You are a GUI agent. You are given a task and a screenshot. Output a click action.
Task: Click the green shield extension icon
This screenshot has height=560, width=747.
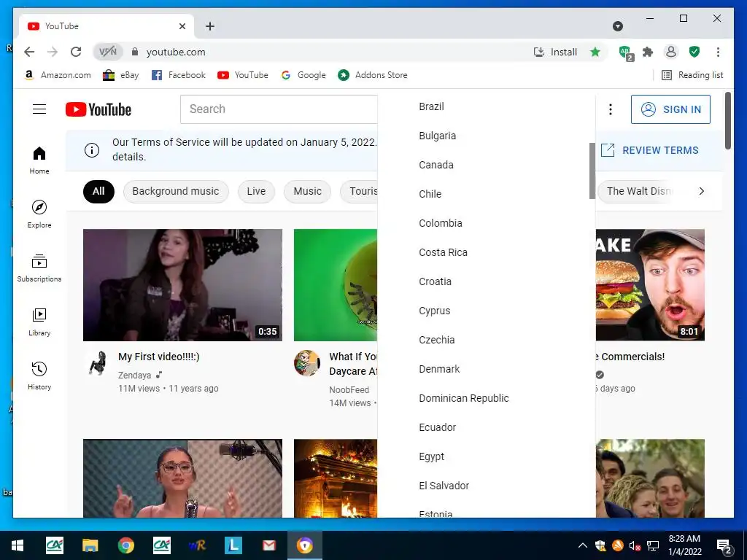click(x=694, y=52)
